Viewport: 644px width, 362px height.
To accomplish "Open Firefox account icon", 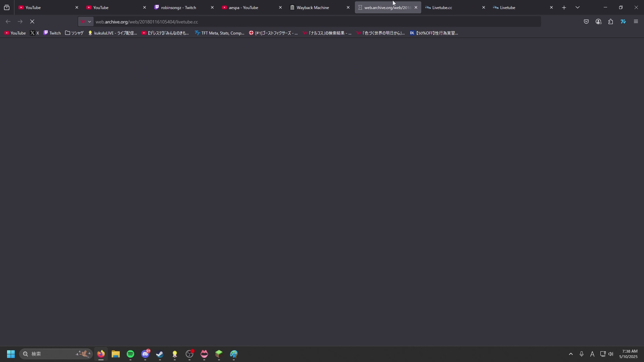I will pyautogui.click(x=599, y=22).
